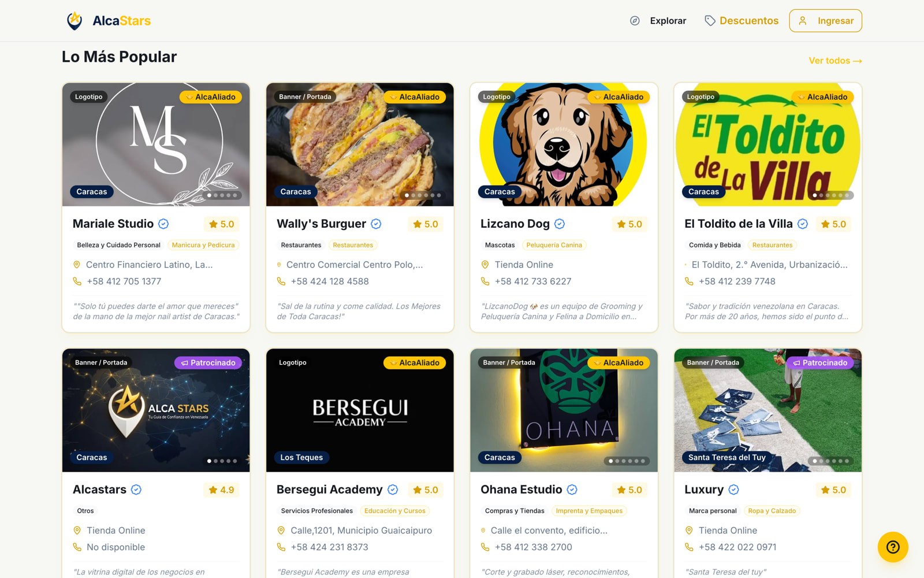Click the Belleza y Cuidado Personal category
Image resolution: width=924 pixels, height=578 pixels.
tap(119, 245)
